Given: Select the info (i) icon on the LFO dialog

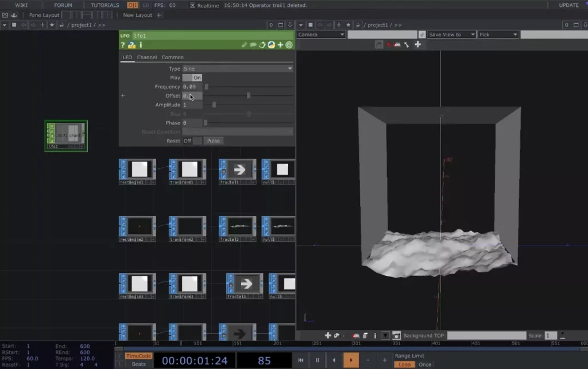Looking at the screenshot, I should click(141, 45).
